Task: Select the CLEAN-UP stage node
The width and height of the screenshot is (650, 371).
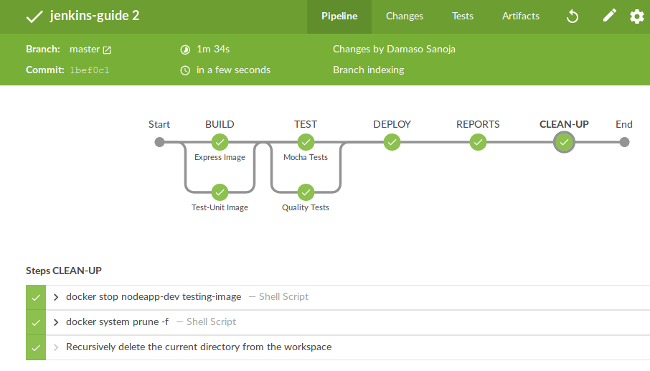Action: coord(564,142)
